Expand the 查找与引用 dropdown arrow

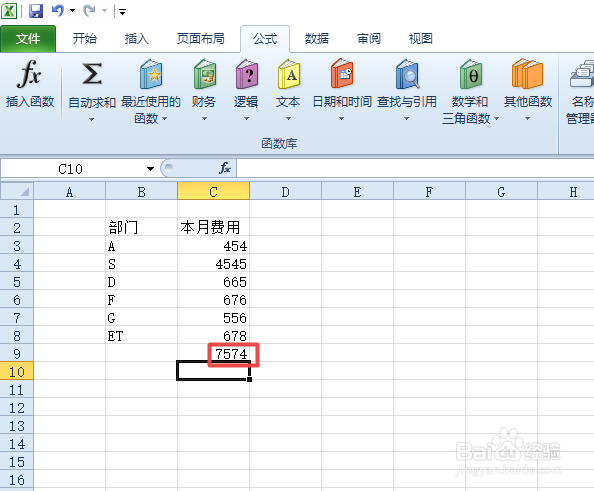pos(406,119)
